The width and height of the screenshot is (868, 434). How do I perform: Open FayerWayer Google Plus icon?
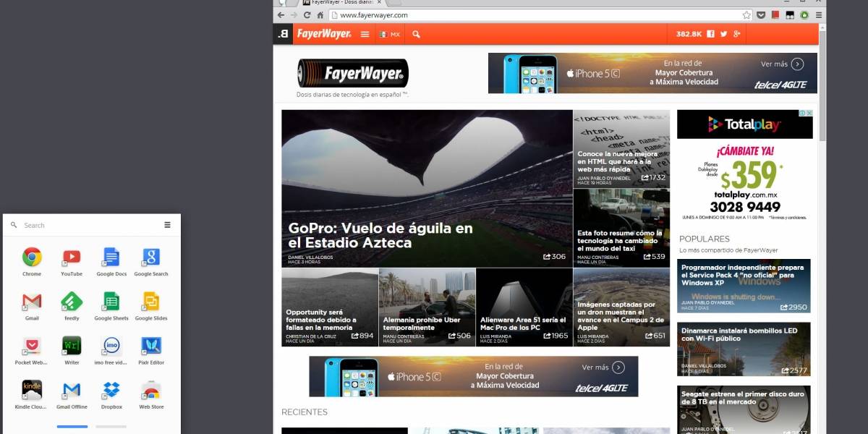point(737,34)
